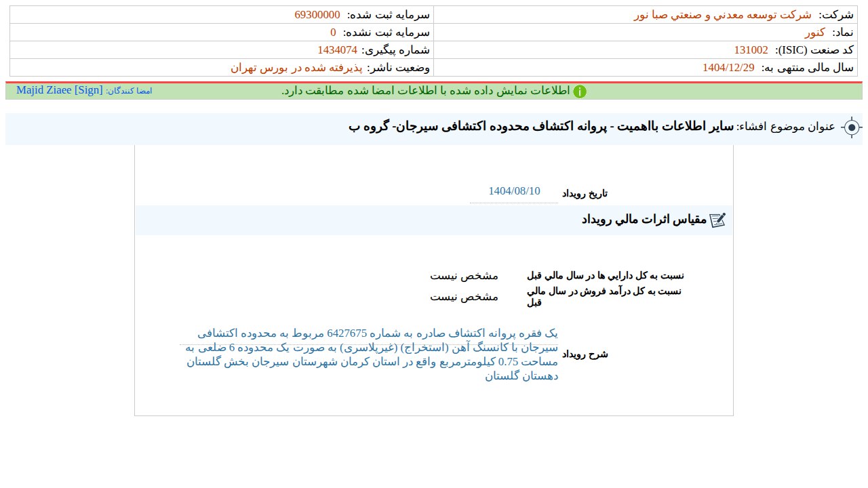Click the امضا کنندگان label
868x488 pixels.
[x=129, y=91]
